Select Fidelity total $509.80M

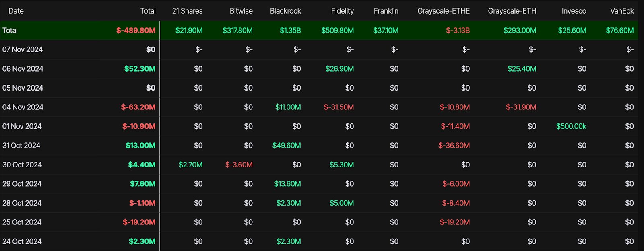pyautogui.click(x=337, y=30)
